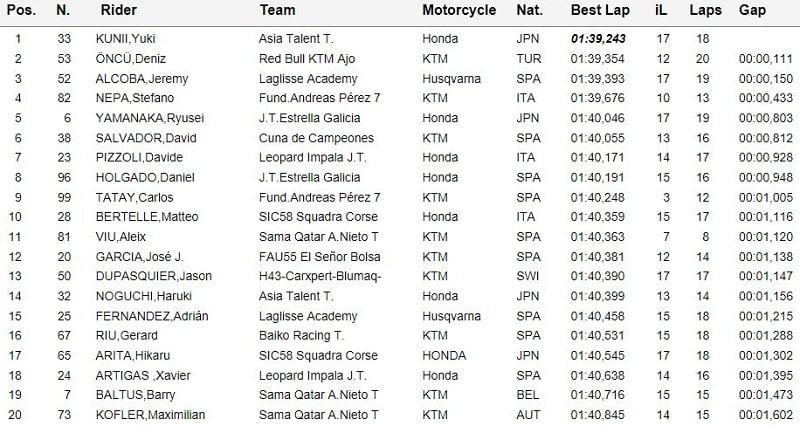
Task: Click the Rider column header
Action: coord(120,10)
